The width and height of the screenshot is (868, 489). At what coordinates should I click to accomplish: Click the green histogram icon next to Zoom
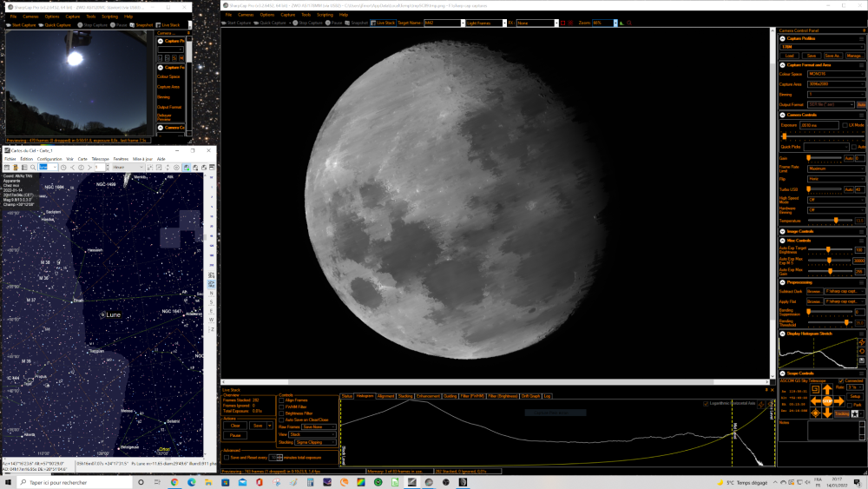621,23
